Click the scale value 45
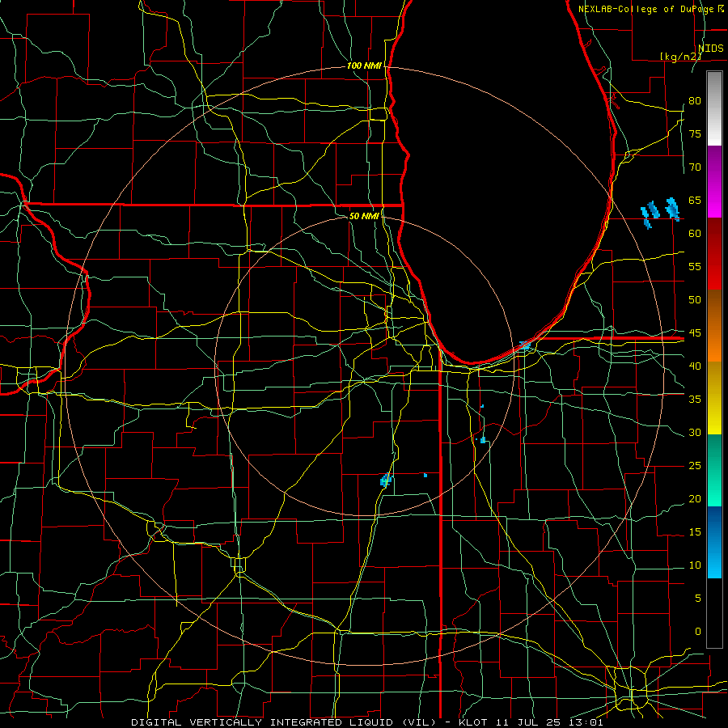Viewport: 728px width, 728px height. click(x=695, y=333)
